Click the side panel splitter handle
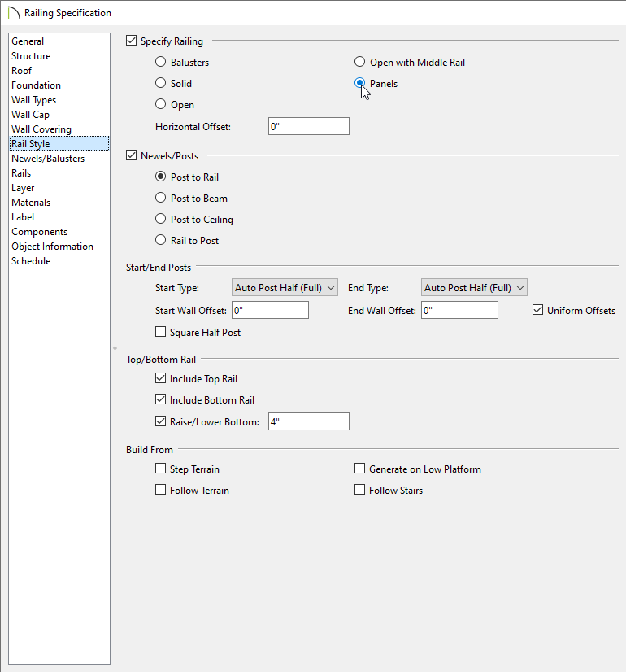 click(115, 348)
